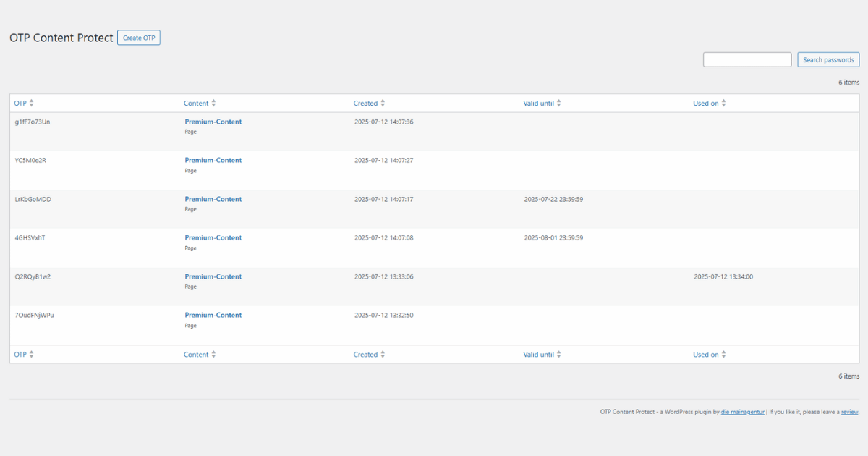Viewport: 868px width, 456px height.
Task: Click sort arrows beside footer Used on header
Action: click(723, 355)
